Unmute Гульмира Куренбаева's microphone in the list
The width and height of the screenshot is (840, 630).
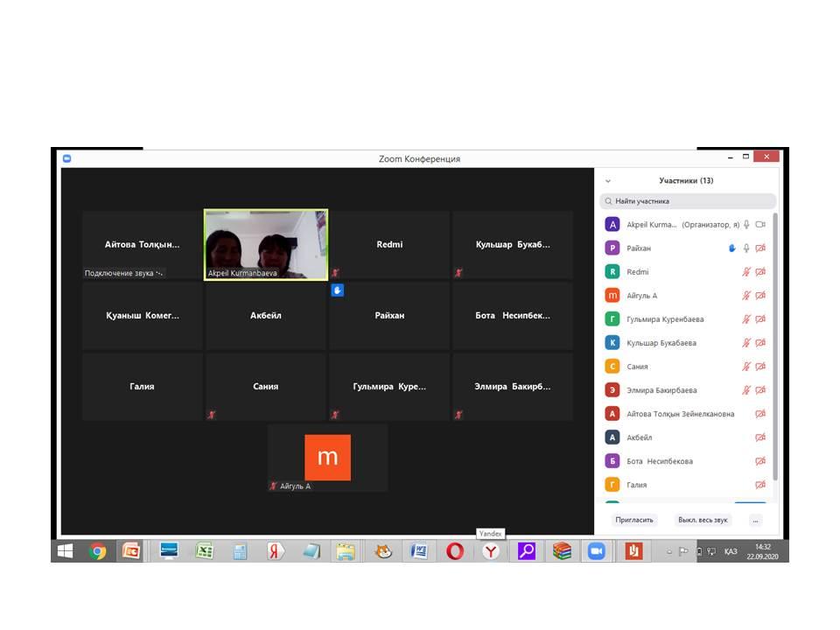click(x=746, y=319)
